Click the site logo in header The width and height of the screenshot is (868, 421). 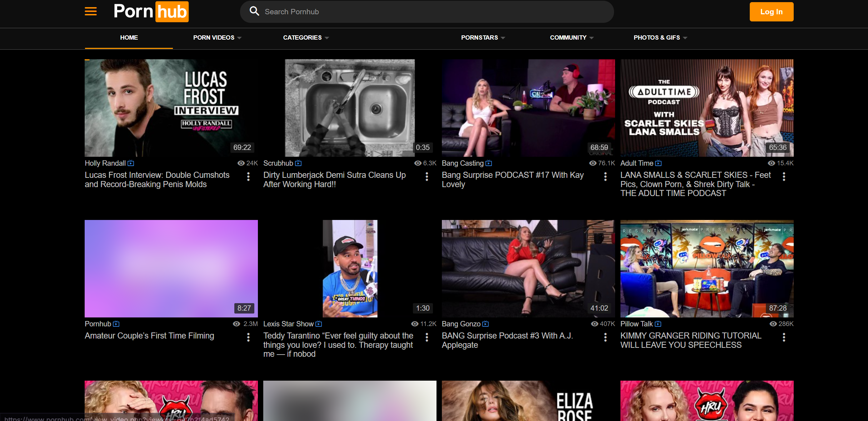pos(151,11)
